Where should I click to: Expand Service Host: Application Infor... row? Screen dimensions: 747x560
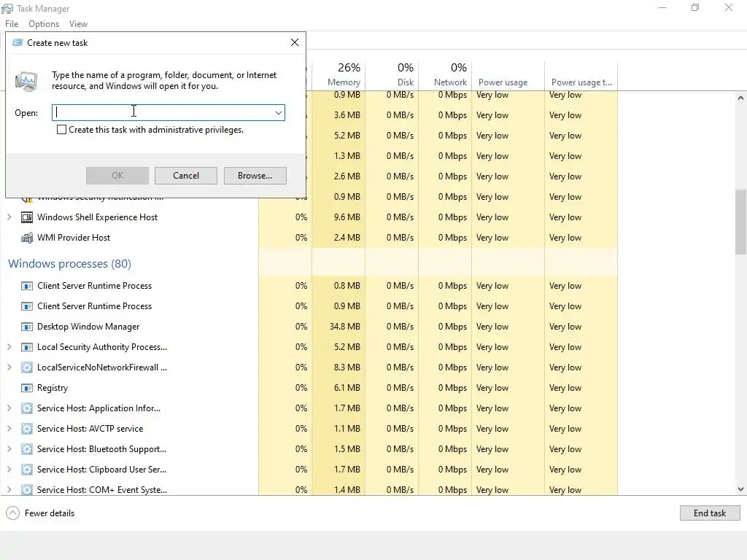(9, 408)
